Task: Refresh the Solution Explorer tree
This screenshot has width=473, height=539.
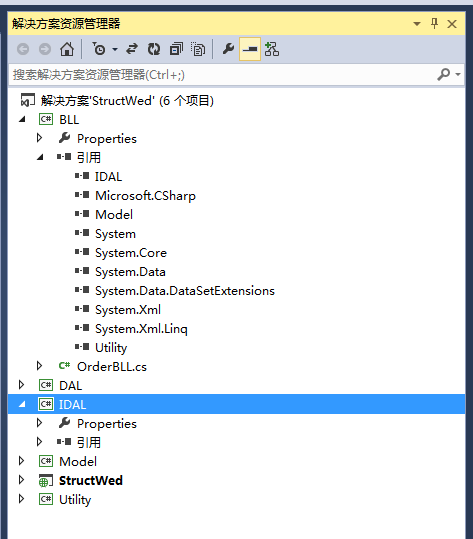Action: 154,49
